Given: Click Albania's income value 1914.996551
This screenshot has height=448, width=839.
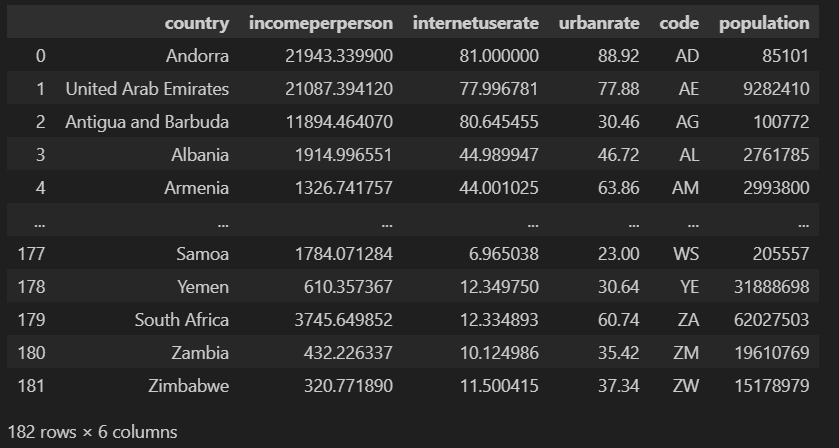Looking at the screenshot, I should 344,155.
